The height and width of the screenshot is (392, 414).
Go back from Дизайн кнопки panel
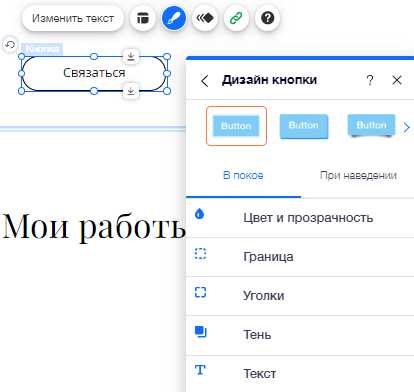[x=205, y=81]
